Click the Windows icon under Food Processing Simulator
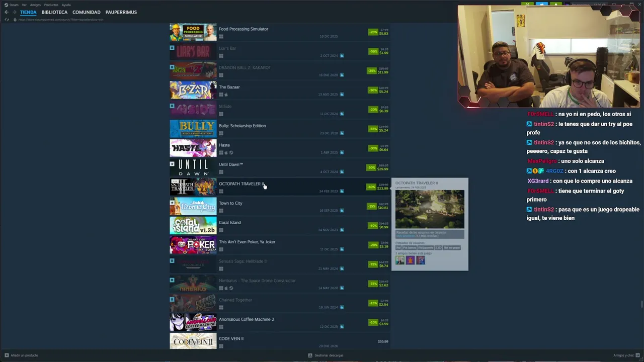The width and height of the screenshot is (644, 362). pos(221,37)
